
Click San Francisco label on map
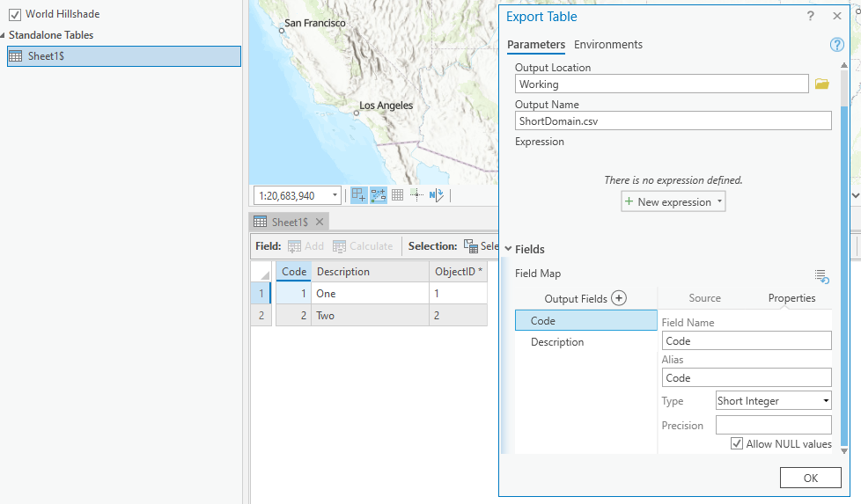pos(314,23)
